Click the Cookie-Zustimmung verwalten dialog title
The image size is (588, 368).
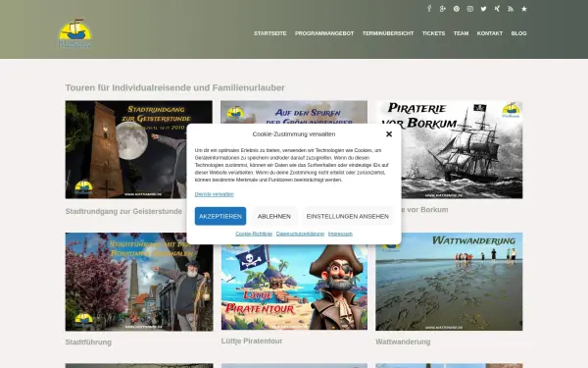(x=294, y=134)
